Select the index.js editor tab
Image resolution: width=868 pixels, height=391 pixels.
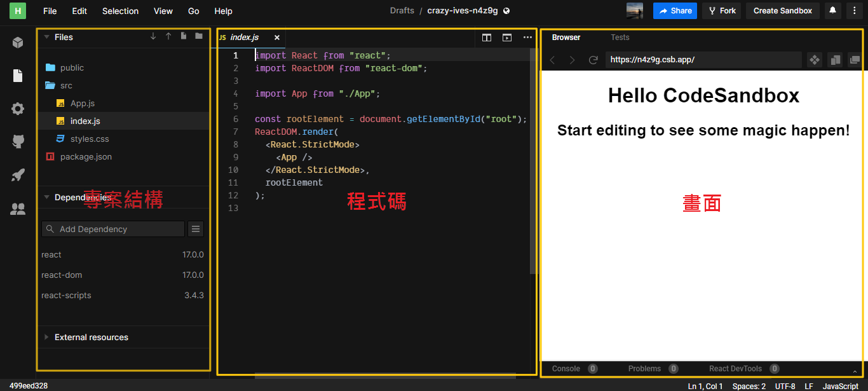tap(245, 38)
